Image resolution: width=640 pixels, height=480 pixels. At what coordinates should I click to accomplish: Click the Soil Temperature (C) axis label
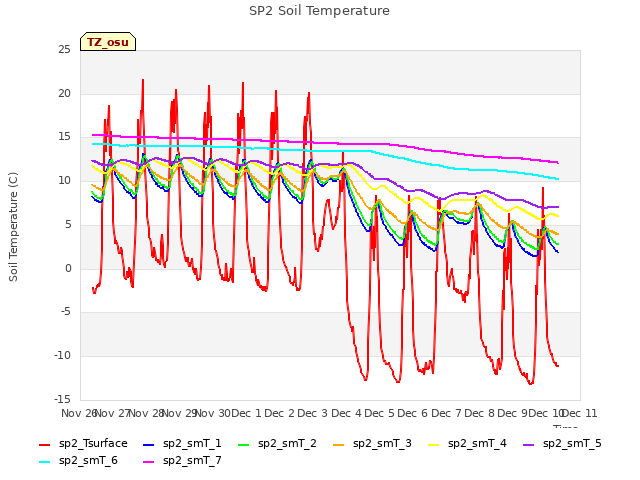pyautogui.click(x=13, y=227)
